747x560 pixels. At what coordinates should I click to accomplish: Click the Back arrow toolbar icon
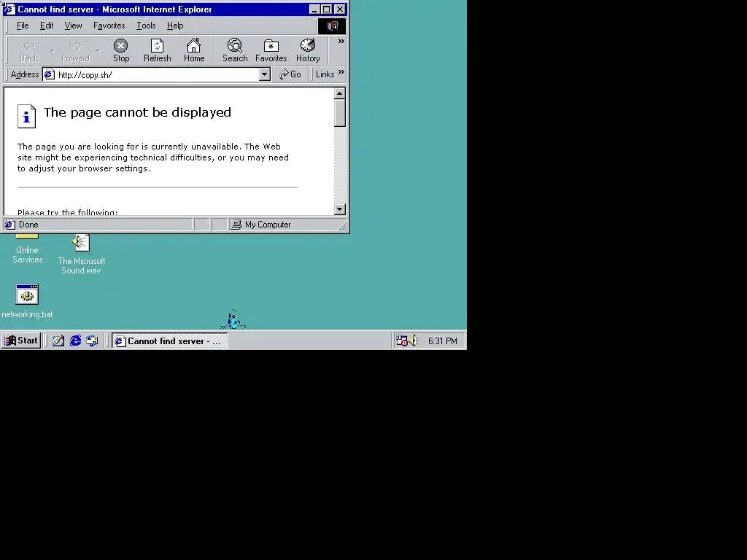click(29, 50)
